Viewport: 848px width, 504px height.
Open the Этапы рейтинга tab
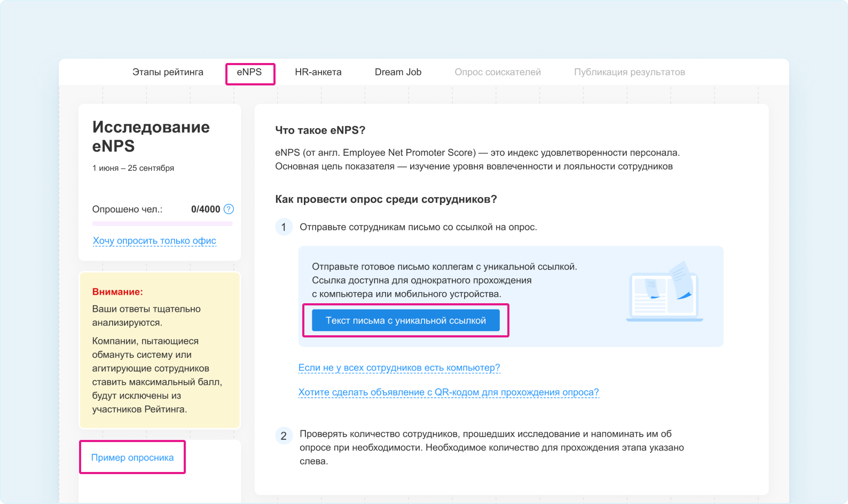pos(168,72)
